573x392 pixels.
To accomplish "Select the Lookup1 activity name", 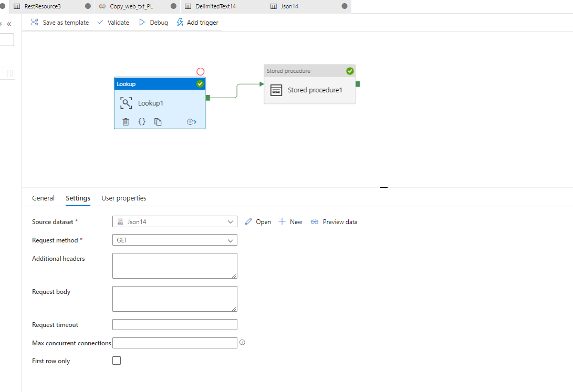I will (x=151, y=103).
